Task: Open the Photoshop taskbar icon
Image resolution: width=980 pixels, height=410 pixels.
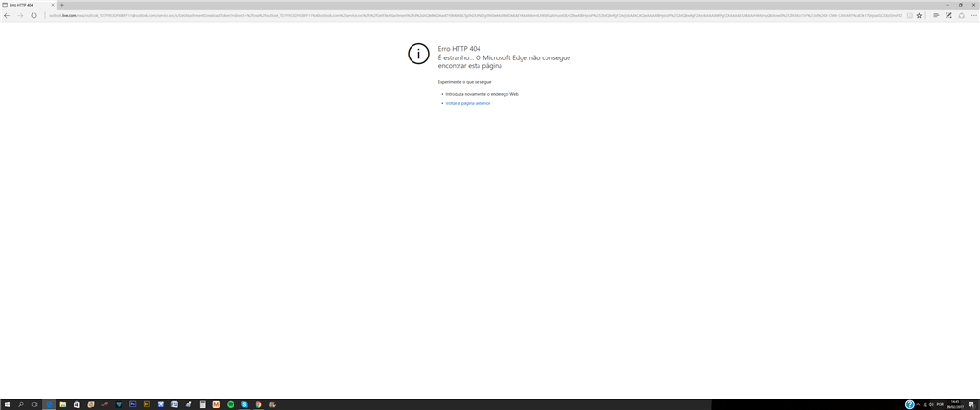Action: coord(132,404)
